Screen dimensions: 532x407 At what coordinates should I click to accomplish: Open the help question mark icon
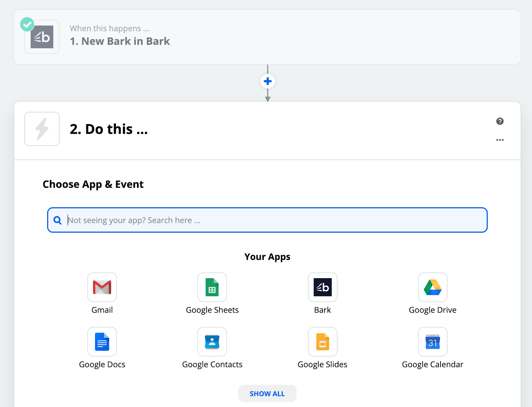click(x=500, y=121)
